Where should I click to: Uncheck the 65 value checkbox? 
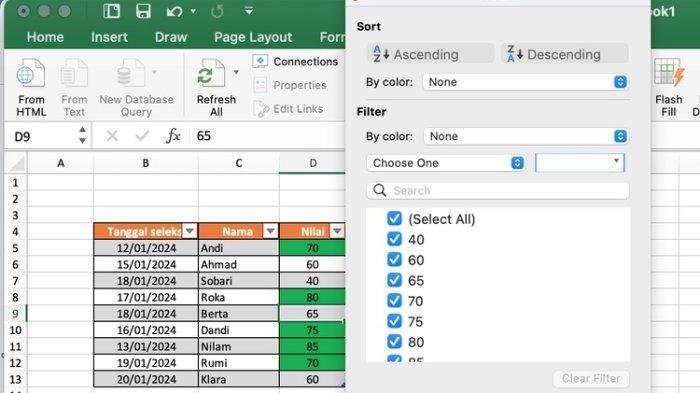[x=394, y=280]
